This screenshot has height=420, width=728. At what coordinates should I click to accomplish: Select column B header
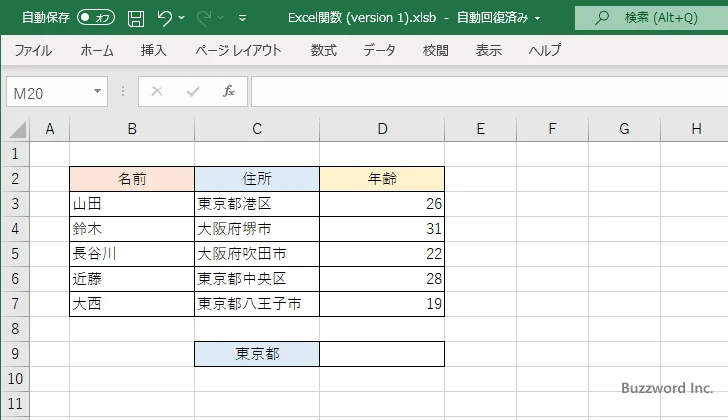[132, 129]
